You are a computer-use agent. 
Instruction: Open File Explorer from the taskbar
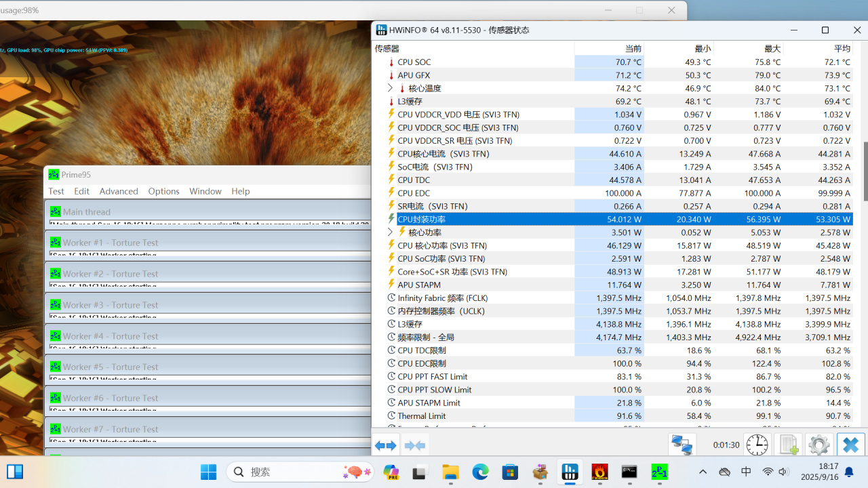[x=450, y=472]
